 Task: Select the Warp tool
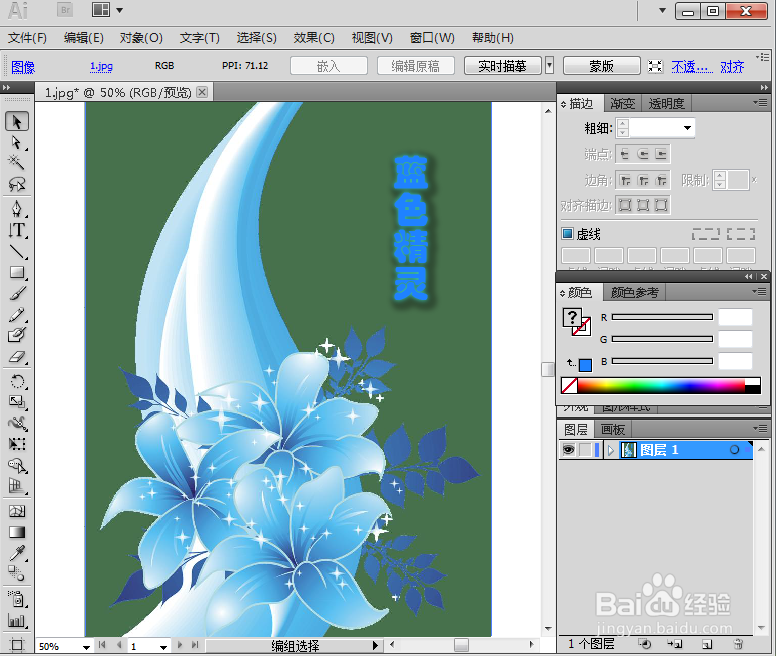pyautogui.click(x=17, y=423)
